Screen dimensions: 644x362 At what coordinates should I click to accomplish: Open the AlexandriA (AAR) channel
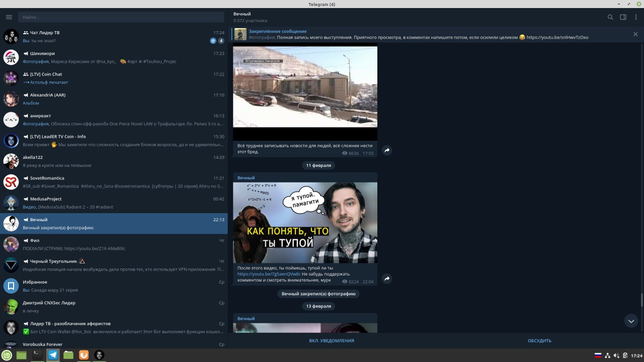click(114, 99)
